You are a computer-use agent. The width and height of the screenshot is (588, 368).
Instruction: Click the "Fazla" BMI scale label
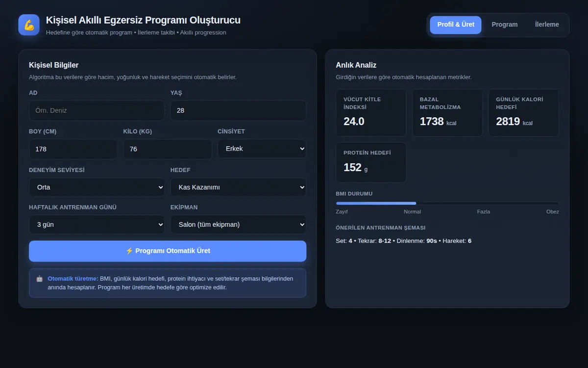484,211
